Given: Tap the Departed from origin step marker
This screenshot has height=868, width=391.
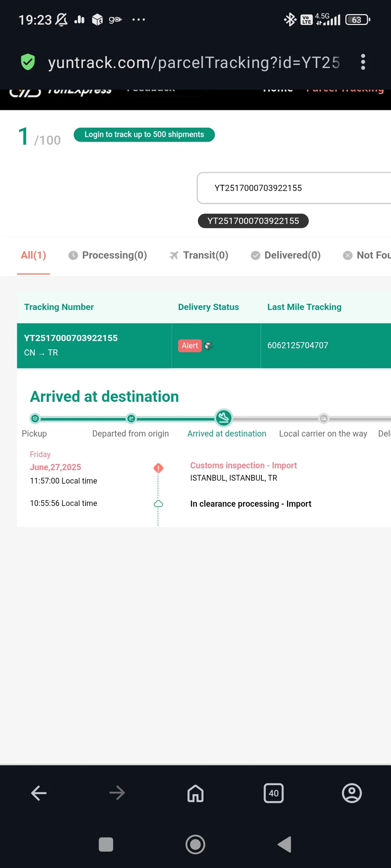Looking at the screenshot, I should click(x=131, y=418).
